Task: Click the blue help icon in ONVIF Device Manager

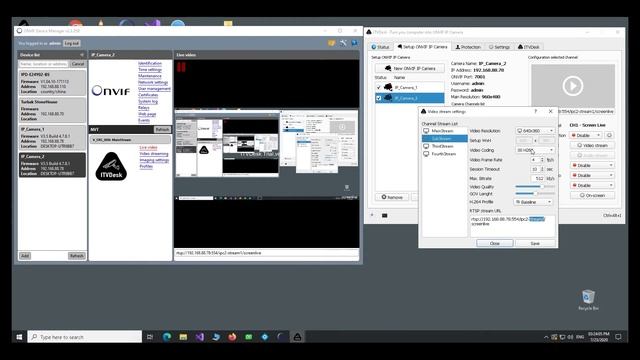Action: [x=354, y=43]
